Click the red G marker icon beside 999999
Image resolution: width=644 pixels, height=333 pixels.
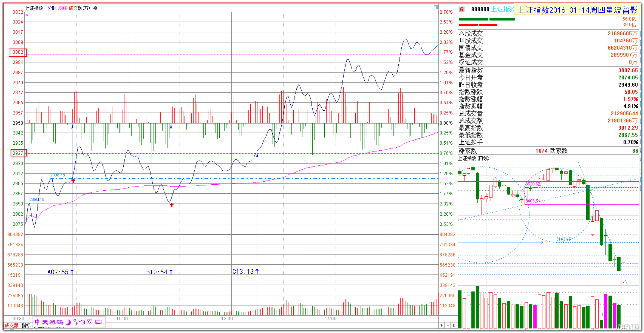461,9
